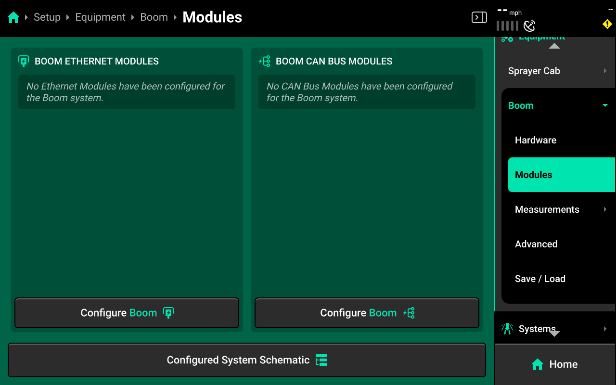616x385 pixels.
Task: Click the schematic list icon
Action: coord(321,360)
